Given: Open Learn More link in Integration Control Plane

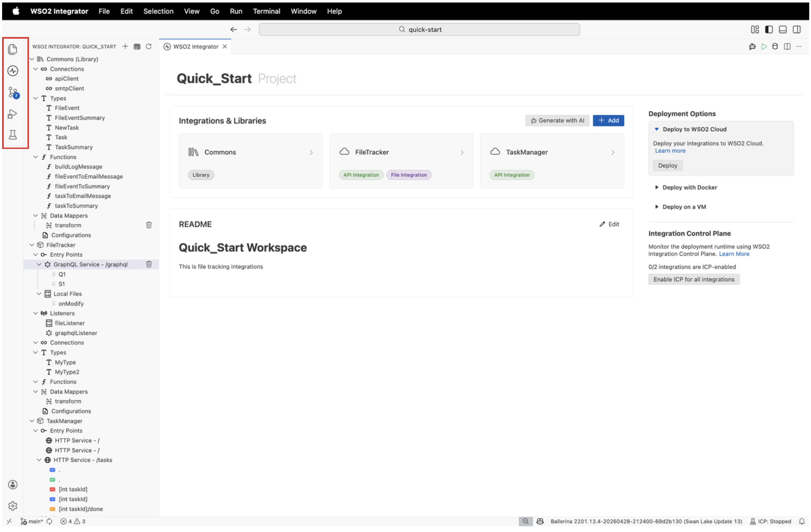Looking at the screenshot, I should (734, 254).
